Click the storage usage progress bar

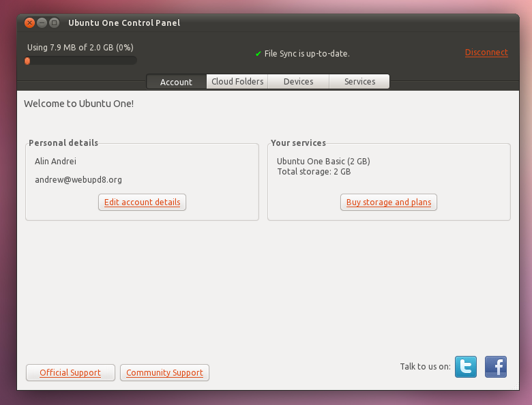click(80, 61)
